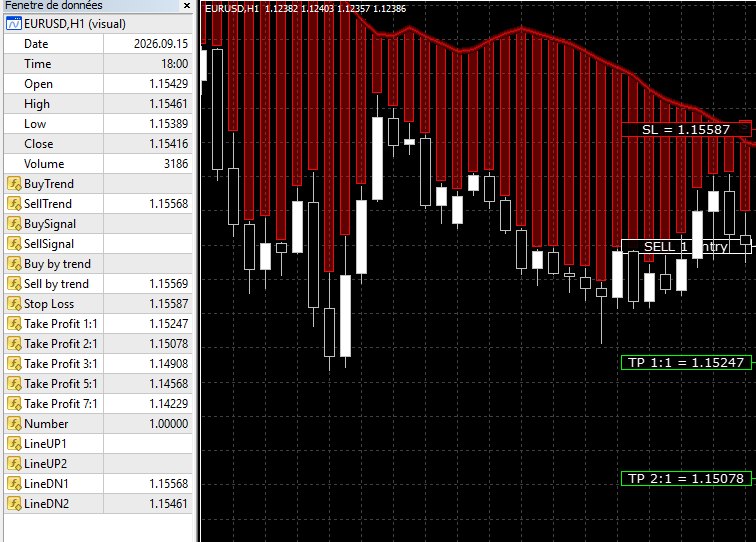Select the Time value 18:00
Viewport: 756px width, 542px height.
click(175, 64)
